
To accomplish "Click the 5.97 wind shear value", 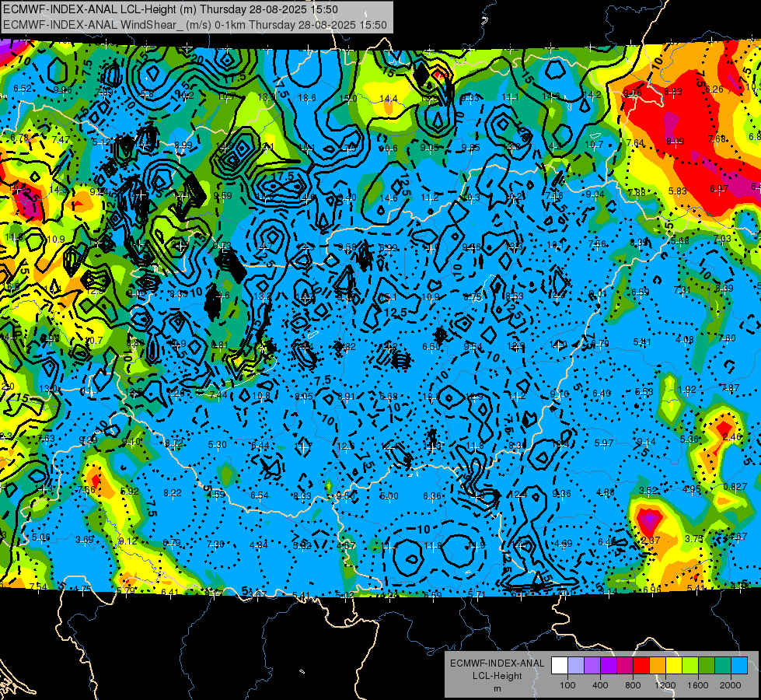I will pos(604,443).
